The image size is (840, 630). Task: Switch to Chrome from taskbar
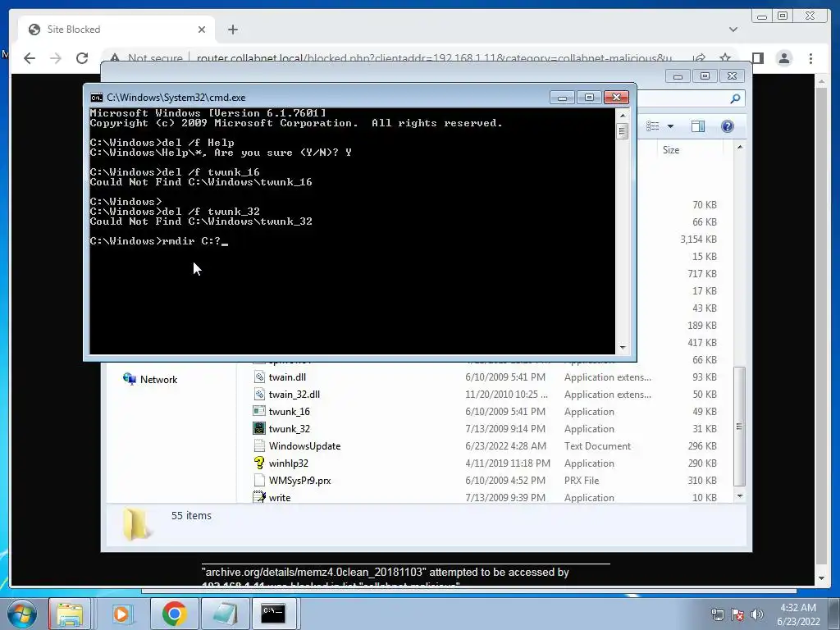pyautogui.click(x=174, y=614)
